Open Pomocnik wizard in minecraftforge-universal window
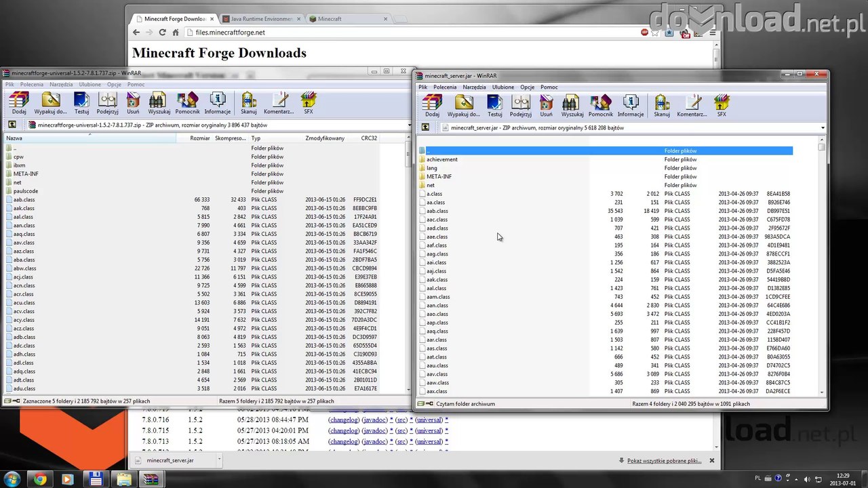868x488 pixels. 187,103
